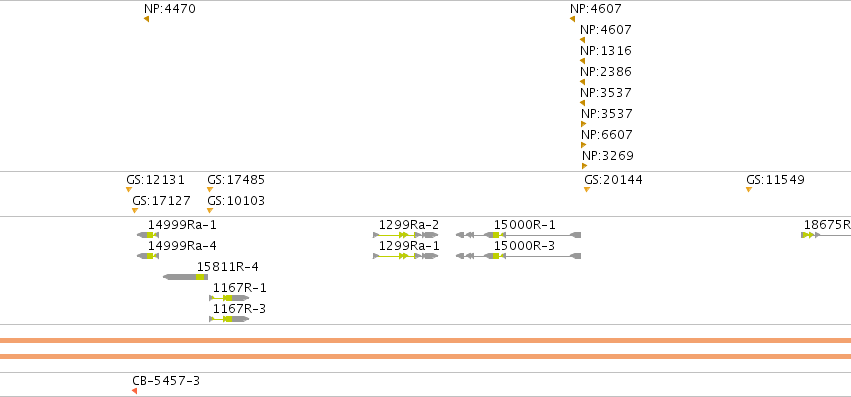851x397 pixels.
Task: Click the 1299Ra-2 transcript model
Action: click(x=406, y=235)
